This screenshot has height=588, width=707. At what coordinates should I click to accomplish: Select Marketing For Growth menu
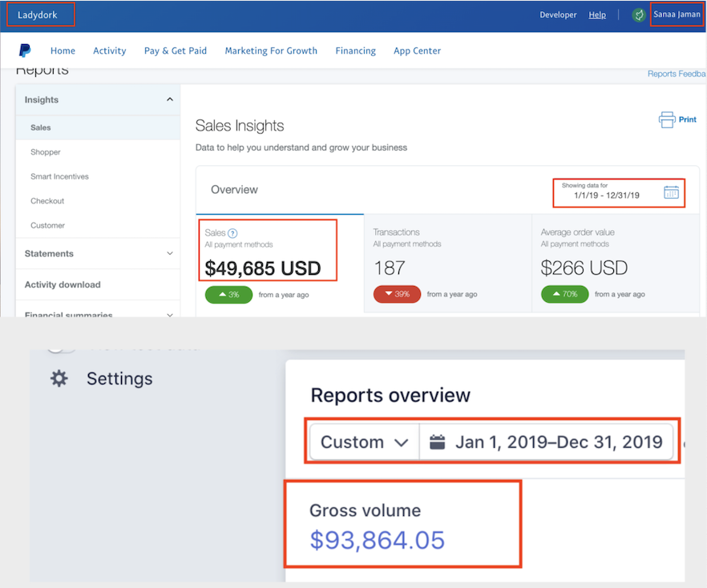[271, 51]
